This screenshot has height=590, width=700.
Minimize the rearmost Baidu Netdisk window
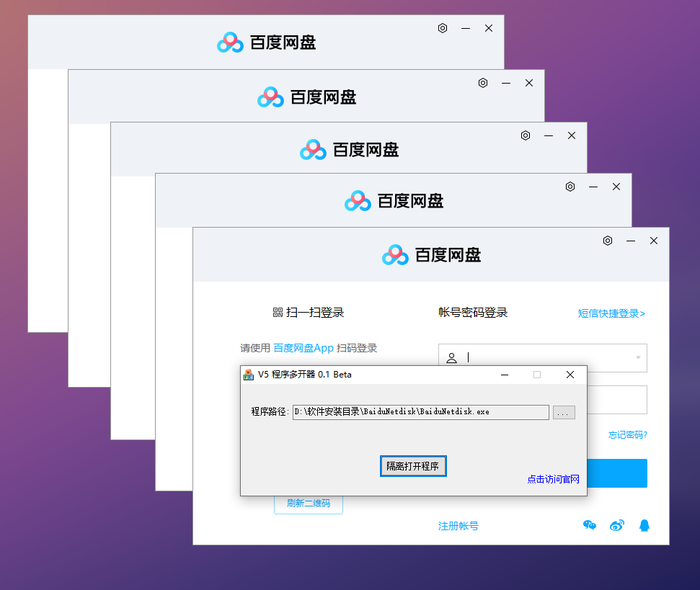click(466, 28)
